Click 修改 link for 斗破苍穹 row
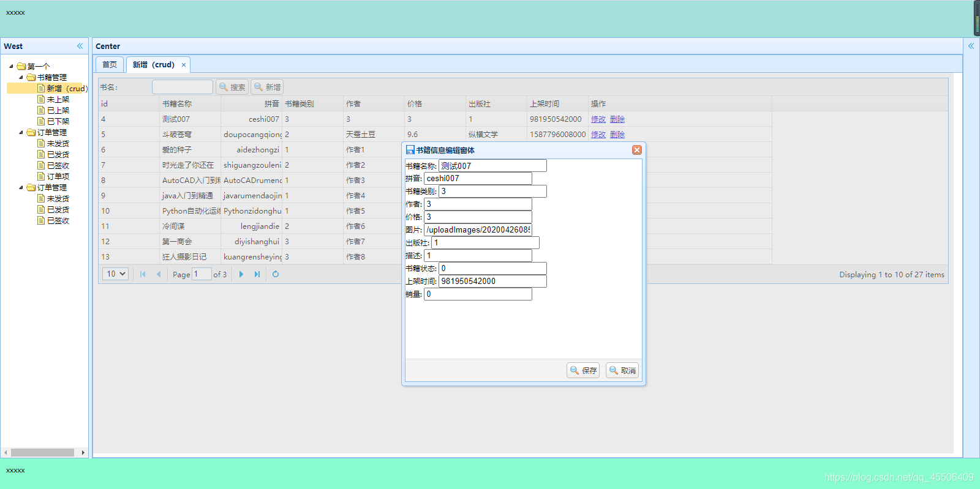The width and height of the screenshot is (980, 489). tap(598, 135)
